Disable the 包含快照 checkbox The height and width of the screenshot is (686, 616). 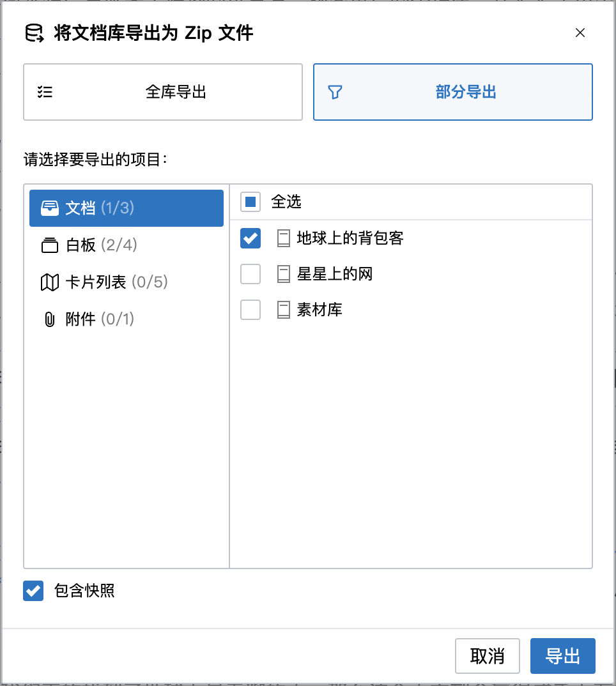33,591
